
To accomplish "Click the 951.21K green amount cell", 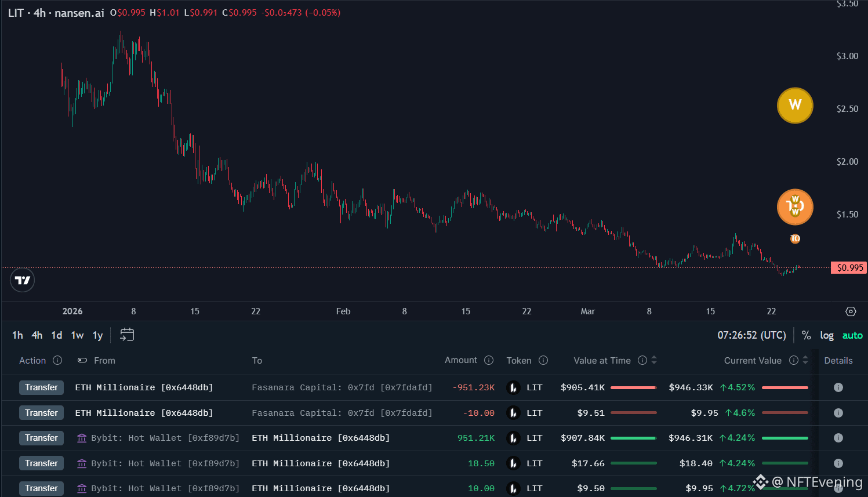I will [x=476, y=438].
